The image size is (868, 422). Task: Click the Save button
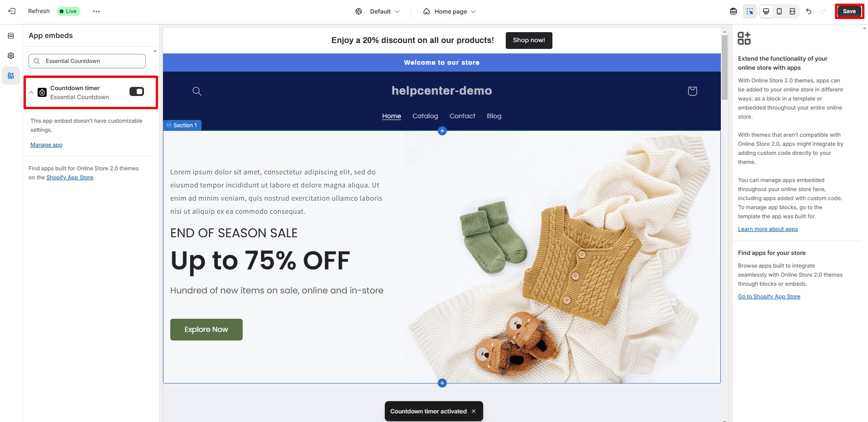(849, 11)
